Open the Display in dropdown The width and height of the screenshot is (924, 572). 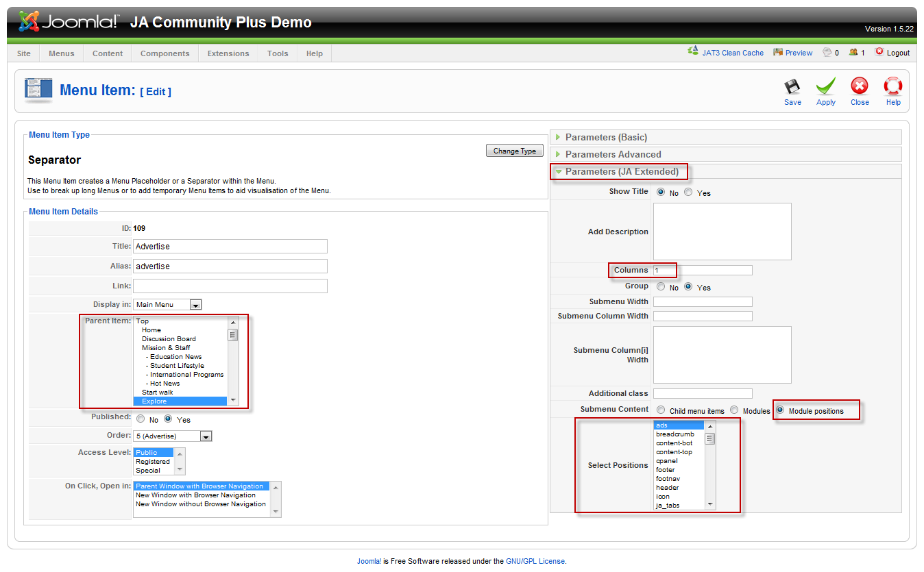tap(195, 305)
